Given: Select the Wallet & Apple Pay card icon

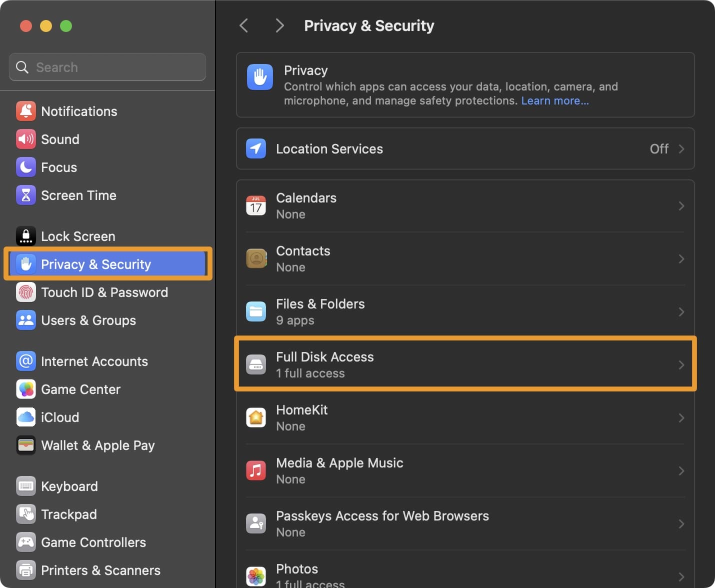Looking at the screenshot, I should (x=26, y=445).
